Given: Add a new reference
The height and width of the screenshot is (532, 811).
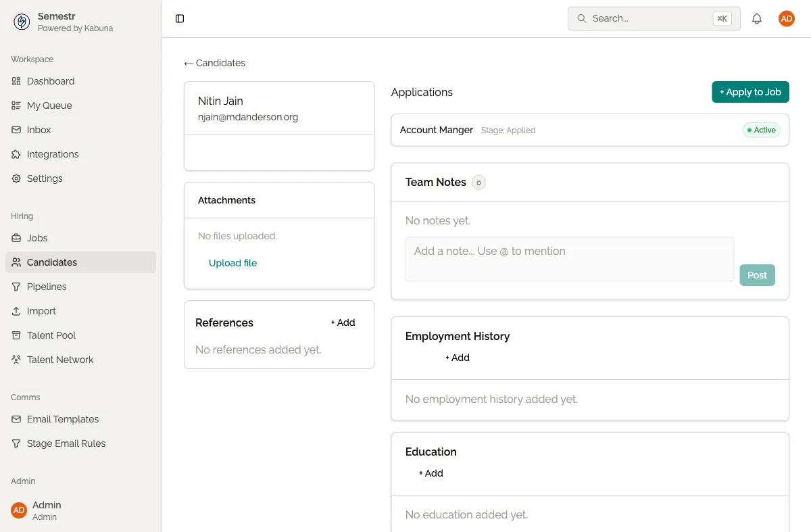Looking at the screenshot, I should click(x=343, y=322).
